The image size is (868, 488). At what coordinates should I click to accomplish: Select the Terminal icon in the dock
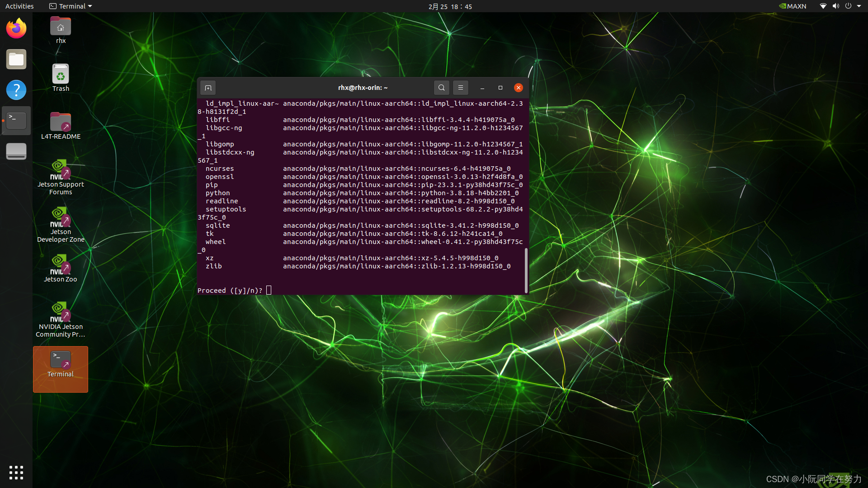(x=16, y=121)
